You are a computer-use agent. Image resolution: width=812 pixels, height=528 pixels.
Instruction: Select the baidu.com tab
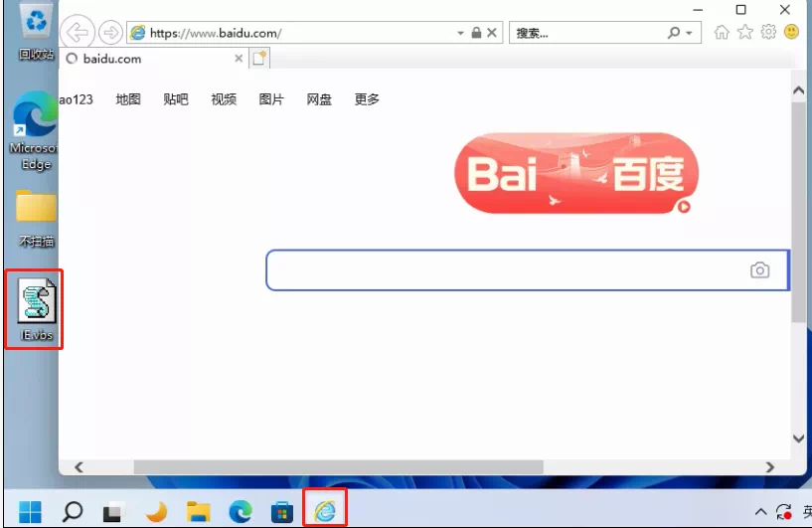click(x=154, y=59)
